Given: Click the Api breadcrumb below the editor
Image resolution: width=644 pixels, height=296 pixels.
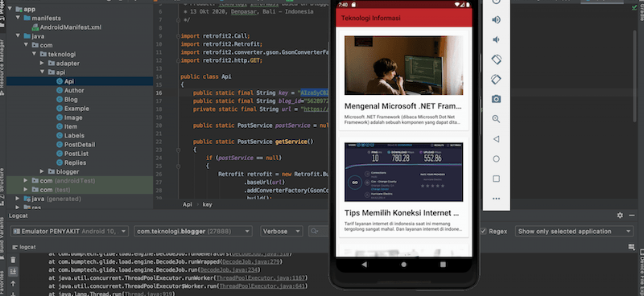Looking at the screenshot, I should tap(188, 204).
